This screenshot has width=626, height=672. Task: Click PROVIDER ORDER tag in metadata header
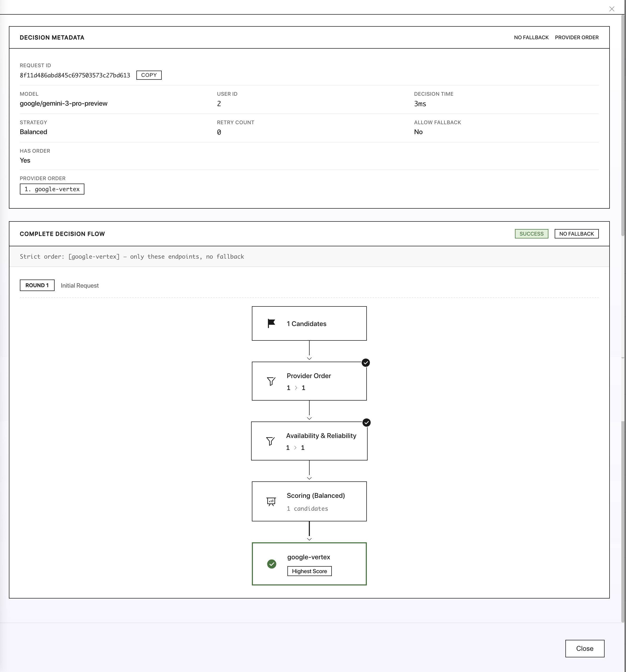click(577, 37)
